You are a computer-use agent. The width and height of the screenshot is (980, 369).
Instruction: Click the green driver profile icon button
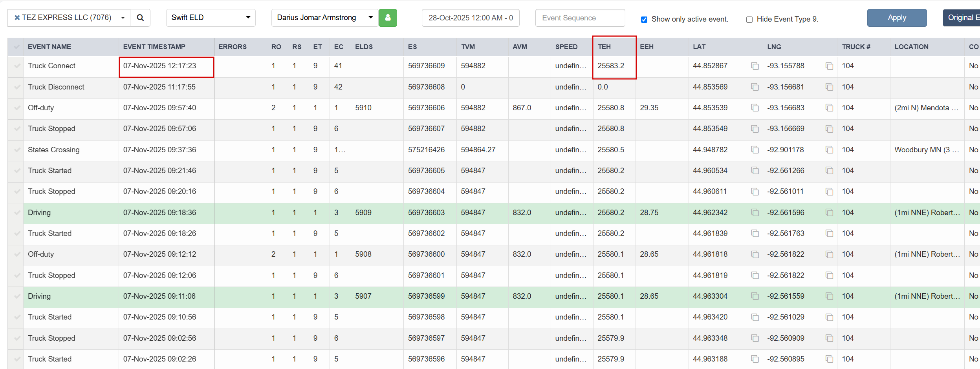(388, 18)
